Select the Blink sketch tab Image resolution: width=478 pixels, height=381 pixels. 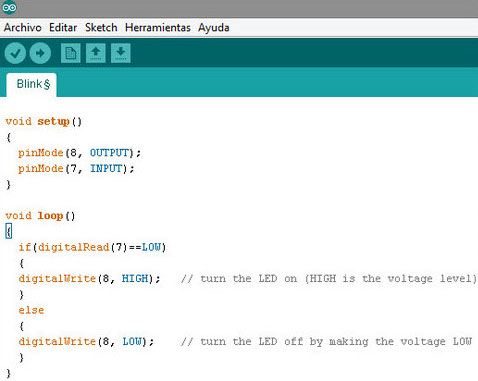(x=32, y=85)
